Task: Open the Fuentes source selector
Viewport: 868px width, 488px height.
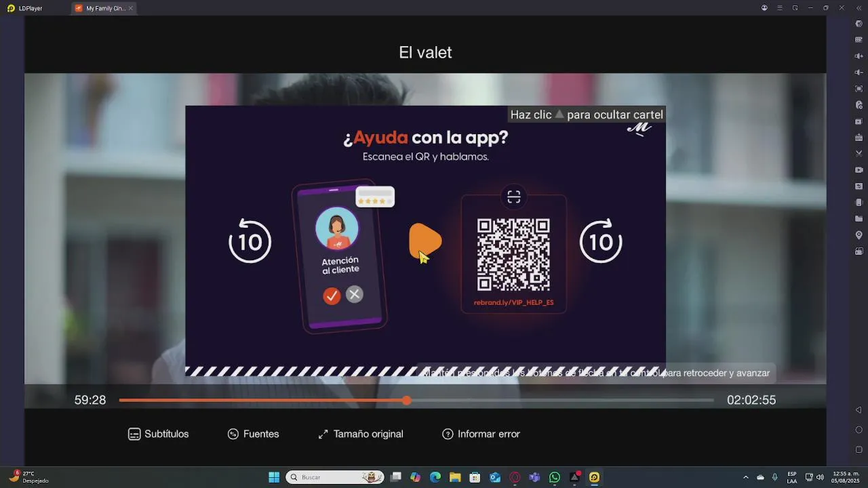Action: tap(254, 434)
